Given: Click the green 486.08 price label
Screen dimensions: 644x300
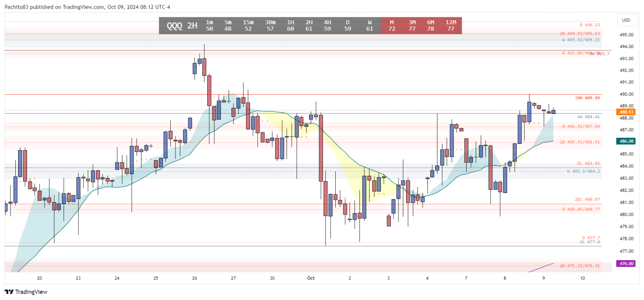Looking at the screenshot, I should pyautogui.click(x=626, y=141).
